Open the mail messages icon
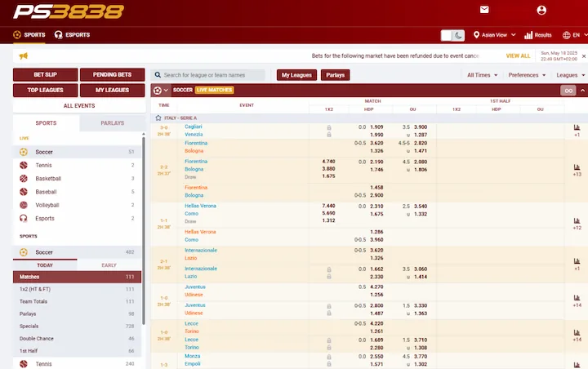 [484, 10]
